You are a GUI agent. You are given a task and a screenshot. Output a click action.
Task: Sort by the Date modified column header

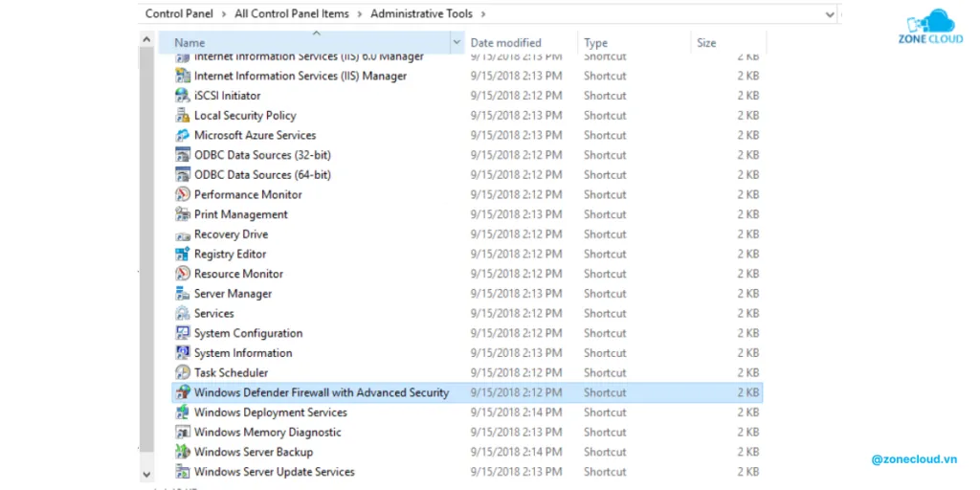(505, 43)
